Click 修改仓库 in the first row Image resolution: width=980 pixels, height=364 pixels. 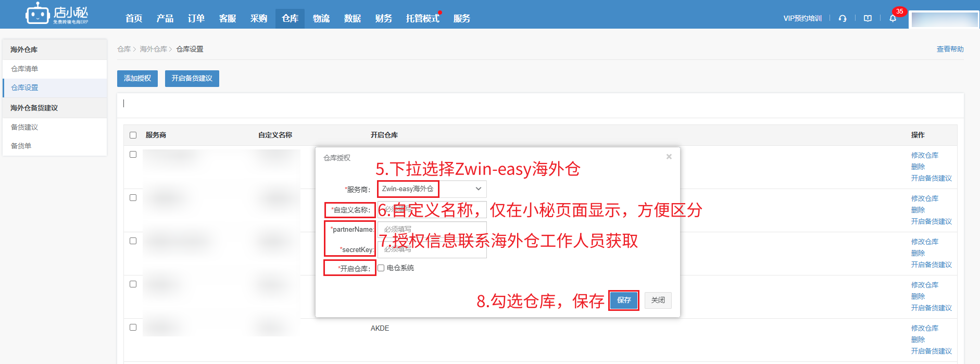coord(925,155)
